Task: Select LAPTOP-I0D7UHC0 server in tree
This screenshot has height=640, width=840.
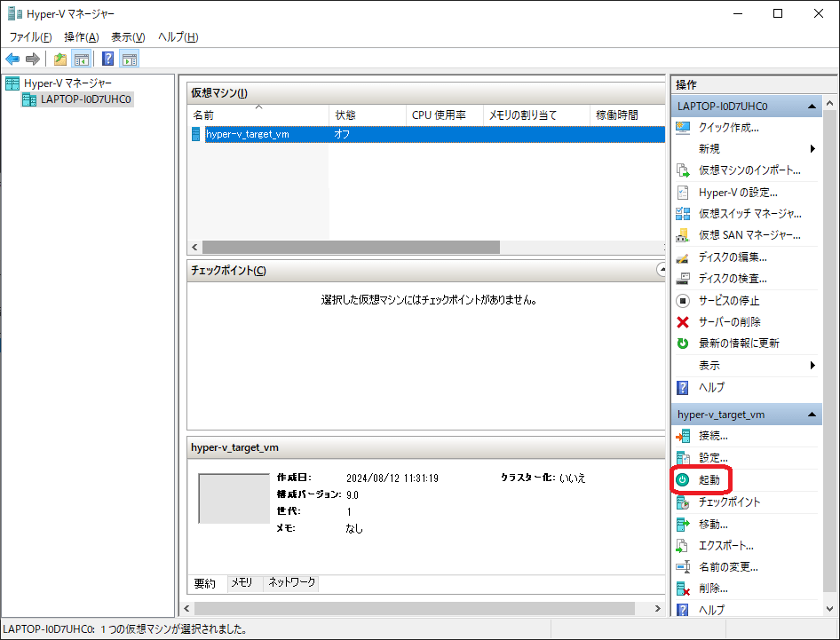Action: tap(77, 99)
